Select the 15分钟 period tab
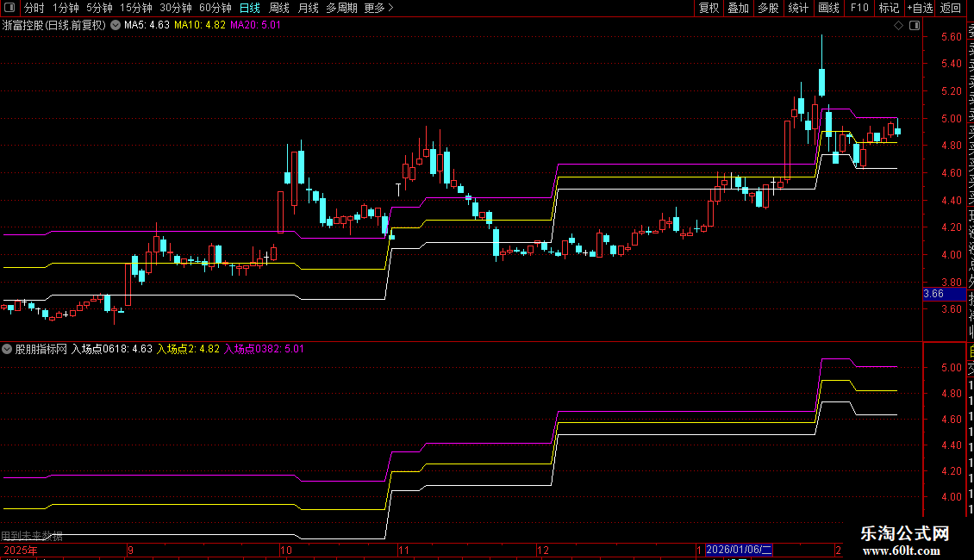Screen dimensions: 974x560 pyautogui.click(x=135, y=8)
